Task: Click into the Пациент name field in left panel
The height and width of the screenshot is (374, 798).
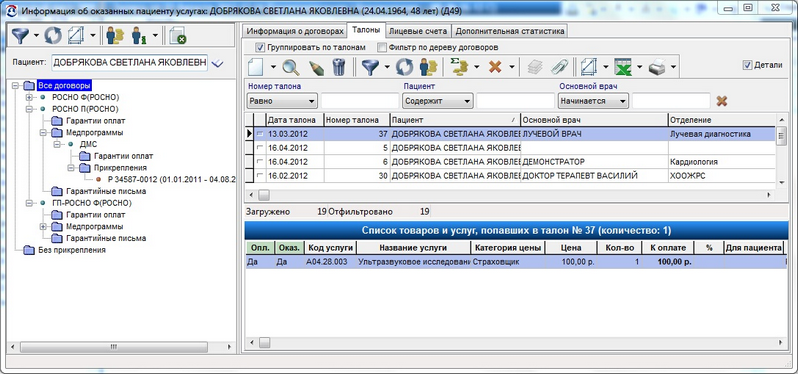Action: coord(129,63)
